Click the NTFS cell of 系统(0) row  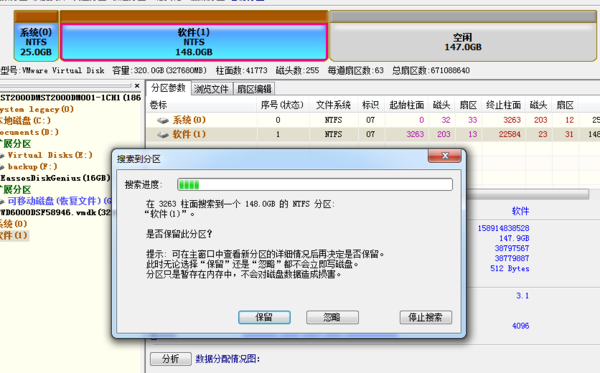click(333, 120)
